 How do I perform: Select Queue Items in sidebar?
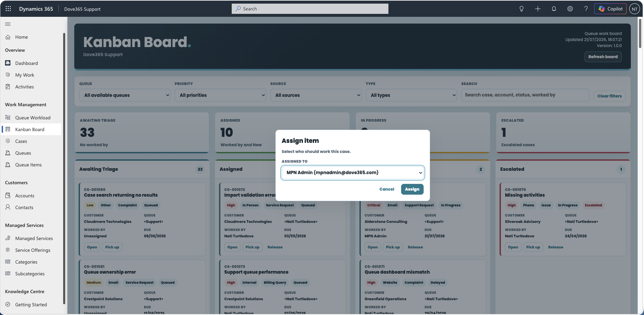click(28, 165)
